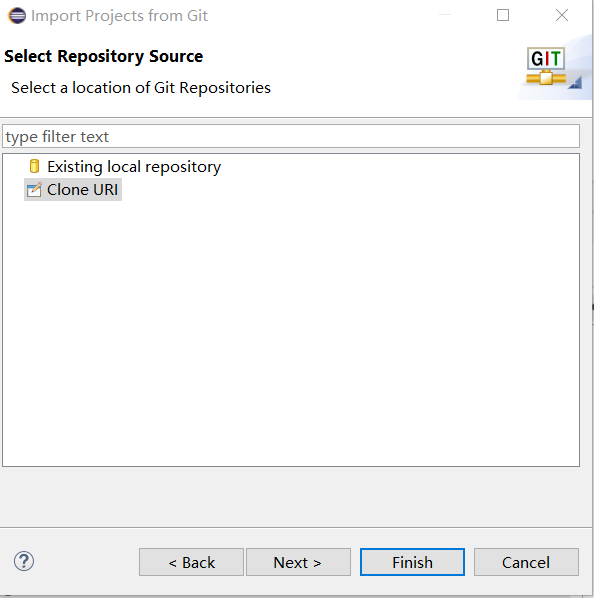
Task: Close the Import Projects from Git dialog
Action: 562,15
